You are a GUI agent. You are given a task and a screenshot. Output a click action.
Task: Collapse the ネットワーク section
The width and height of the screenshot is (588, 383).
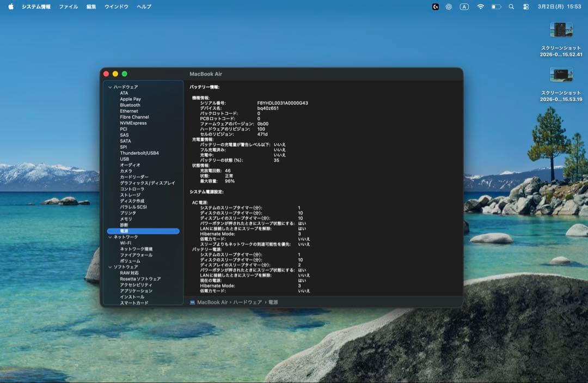110,237
